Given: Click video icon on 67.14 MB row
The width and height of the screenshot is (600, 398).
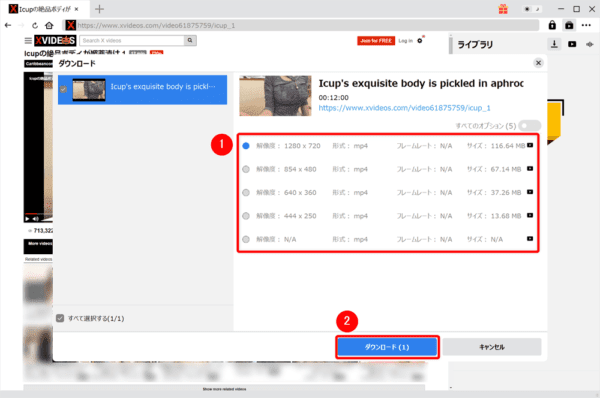Looking at the screenshot, I should click(x=530, y=168).
